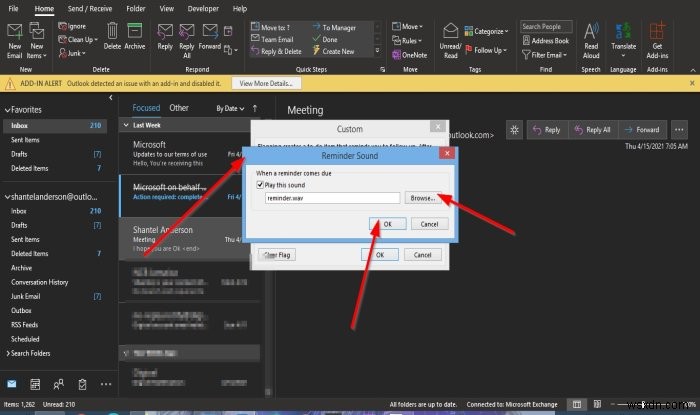This screenshot has height=415, width=700.
Task: Open the Filter Email dropdown
Action: coord(544,55)
